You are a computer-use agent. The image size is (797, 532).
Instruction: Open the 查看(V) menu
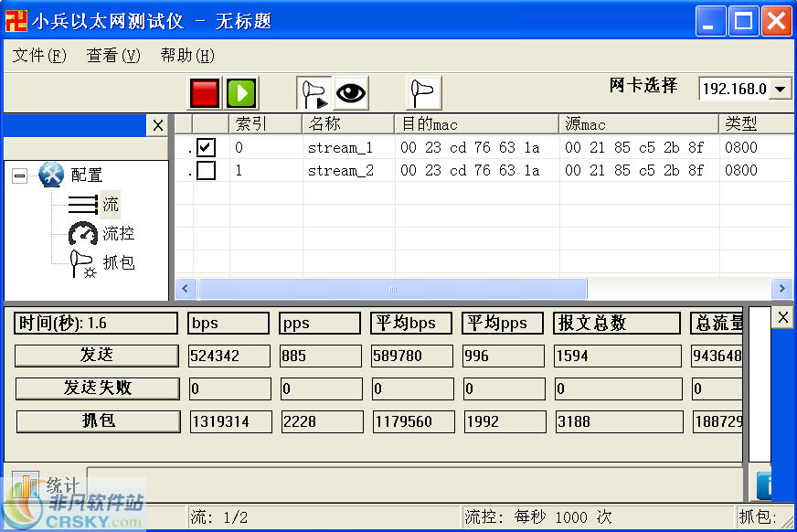[112, 55]
